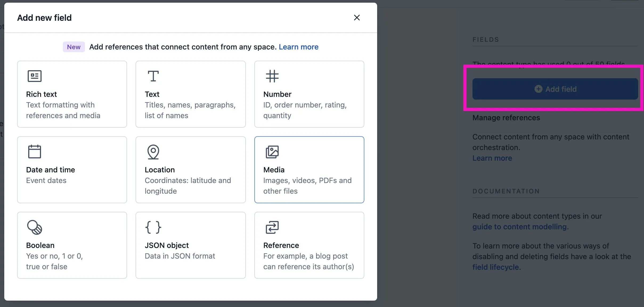644x307 pixels.
Task: Open Learn more link in banner
Action: click(x=299, y=47)
